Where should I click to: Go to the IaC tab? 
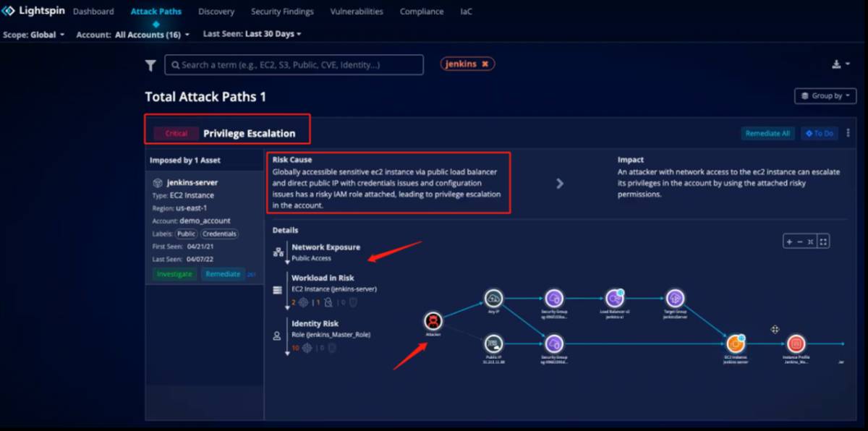coord(466,12)
